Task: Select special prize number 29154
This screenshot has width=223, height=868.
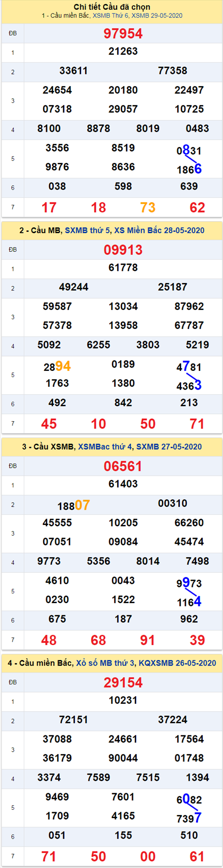Action: (123, 683)
